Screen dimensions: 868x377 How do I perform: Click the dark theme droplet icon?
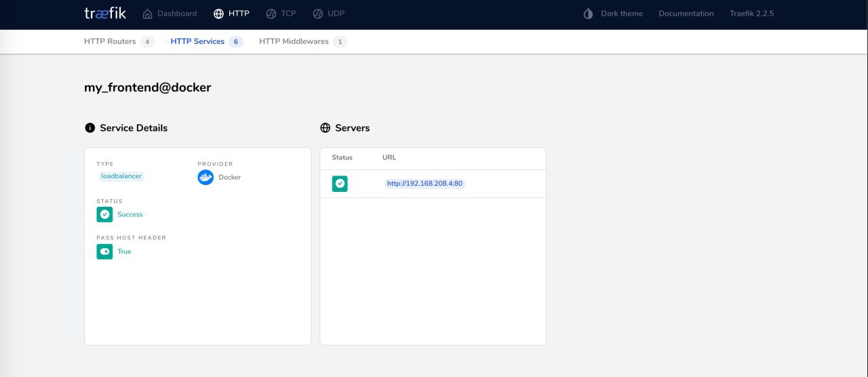[x=589, y=14]
